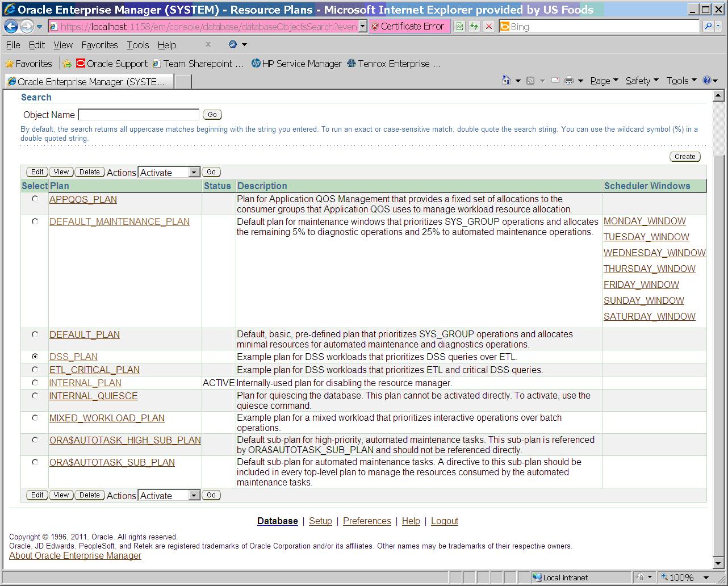Viewport: 728px width, 586px height.
Task: Stop loading with the red X icon
Action: coord(488,26)
